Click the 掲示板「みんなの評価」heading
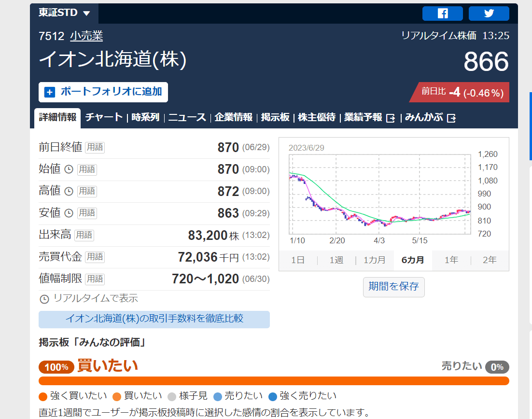 pos(92,342)
